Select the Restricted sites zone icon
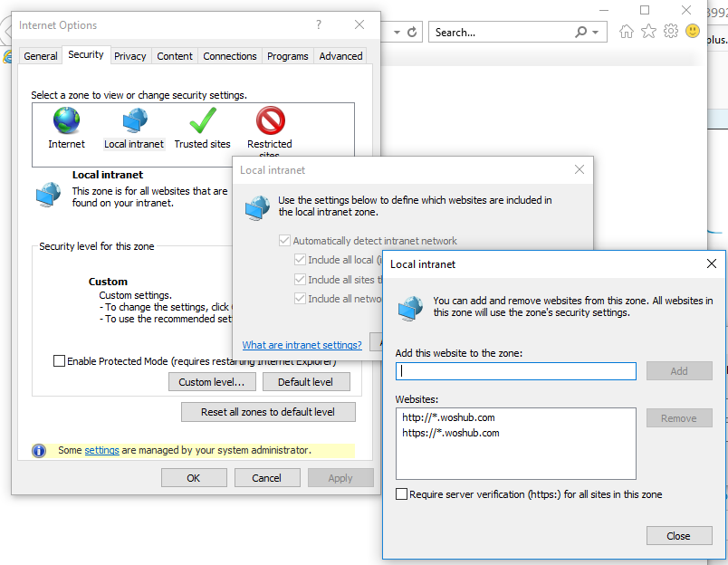 pos(269,120)
